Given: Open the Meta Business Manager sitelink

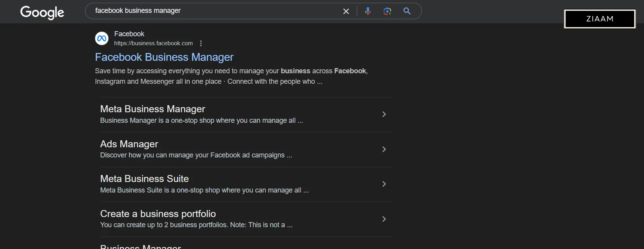Looking at the screenshot, I should pos(153,109).
